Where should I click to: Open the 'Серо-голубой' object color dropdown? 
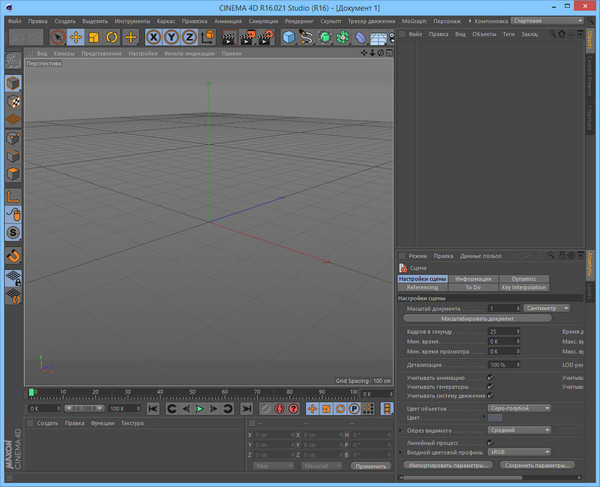(x=519, y=408)
